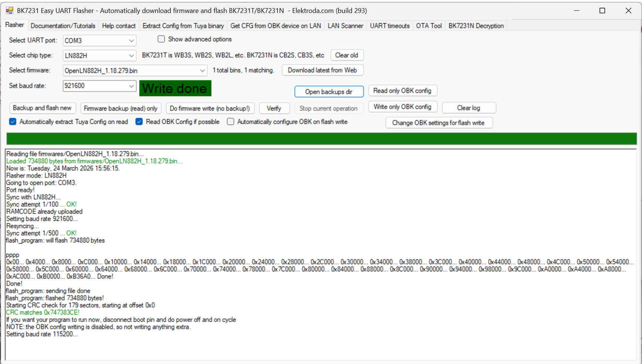Click the Verify button

pos(274,108)
